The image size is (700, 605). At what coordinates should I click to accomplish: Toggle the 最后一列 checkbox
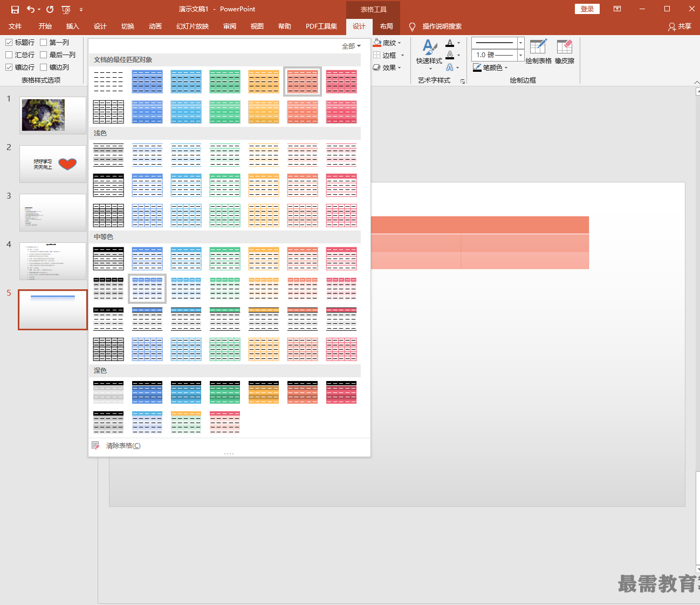44,55
